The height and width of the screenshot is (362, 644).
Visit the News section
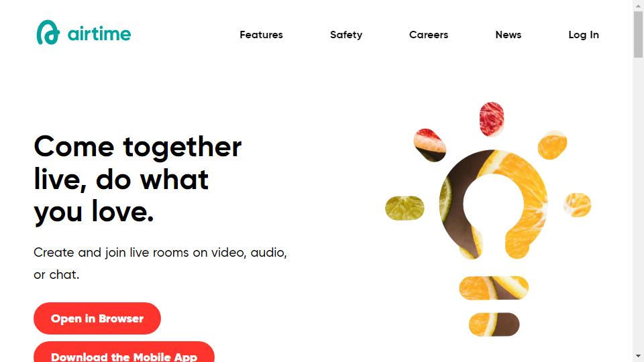point(508,35)
